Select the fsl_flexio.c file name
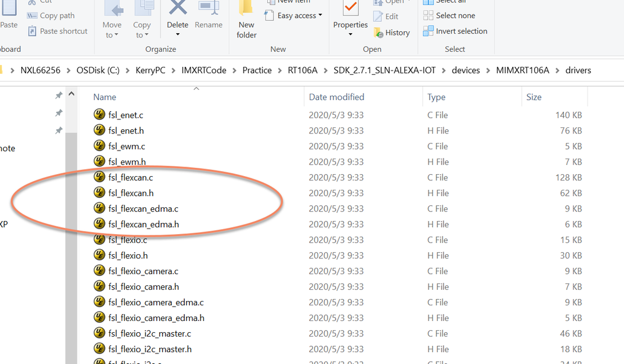Image resolution: width=624 pixels, height=364 pixels. click(128, 240)
